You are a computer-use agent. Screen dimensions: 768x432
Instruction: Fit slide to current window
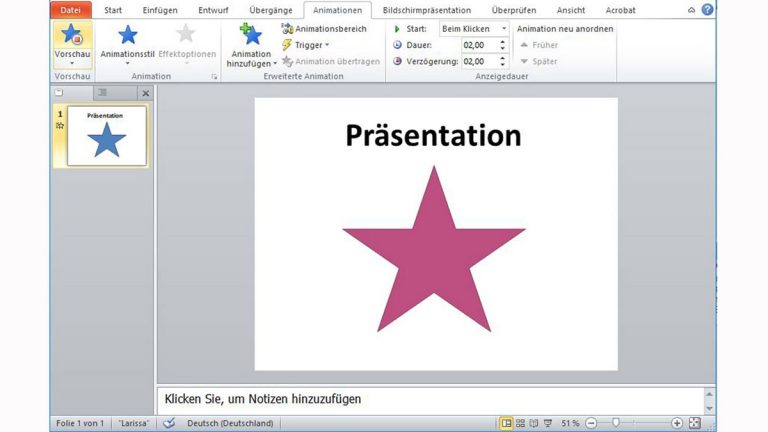click(x=695, y=423)
